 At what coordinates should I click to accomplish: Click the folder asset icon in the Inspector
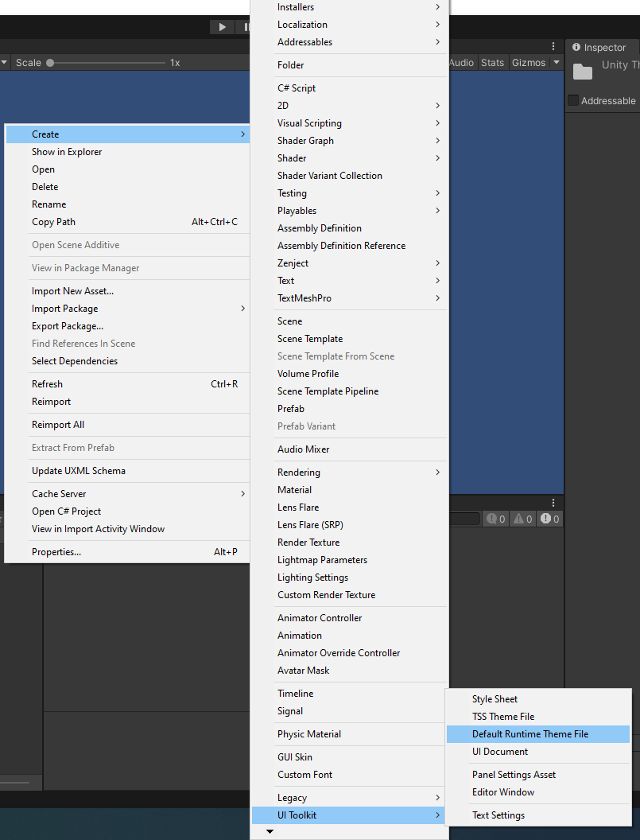[582, 72]
